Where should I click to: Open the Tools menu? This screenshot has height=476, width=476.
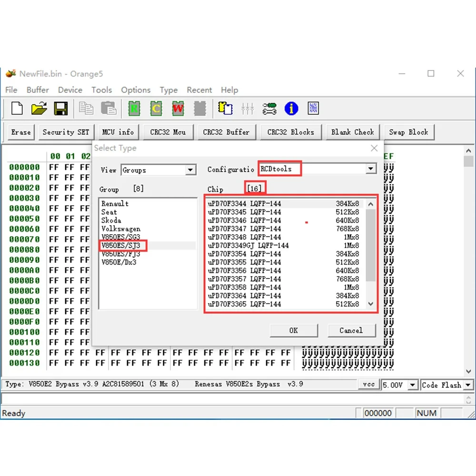point(102,90)
